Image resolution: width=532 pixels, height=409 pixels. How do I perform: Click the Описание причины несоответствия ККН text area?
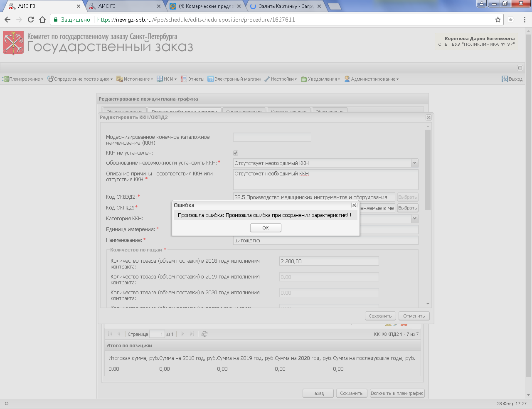(326, 180)
